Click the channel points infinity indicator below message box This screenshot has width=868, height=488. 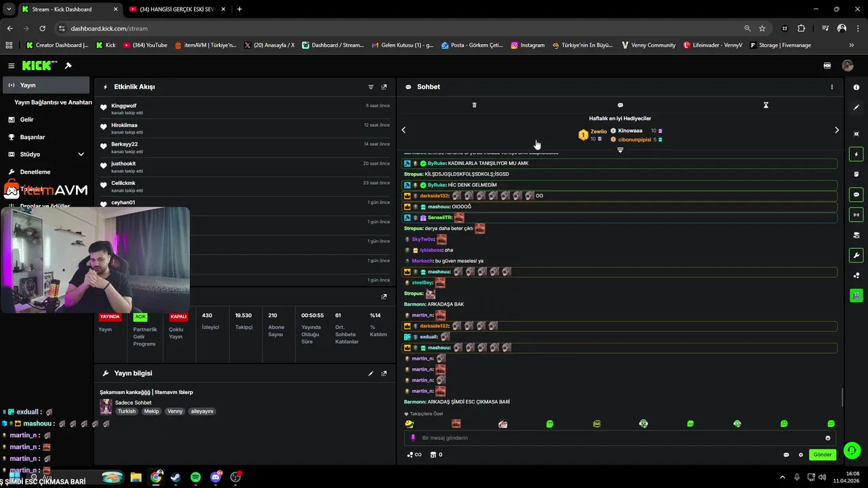coord(414,455)
